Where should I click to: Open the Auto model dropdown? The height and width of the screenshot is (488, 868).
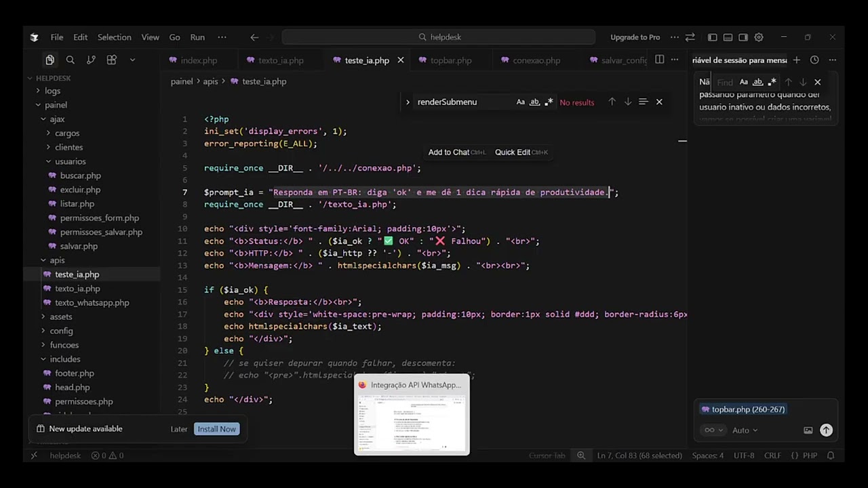pos(745,430)
